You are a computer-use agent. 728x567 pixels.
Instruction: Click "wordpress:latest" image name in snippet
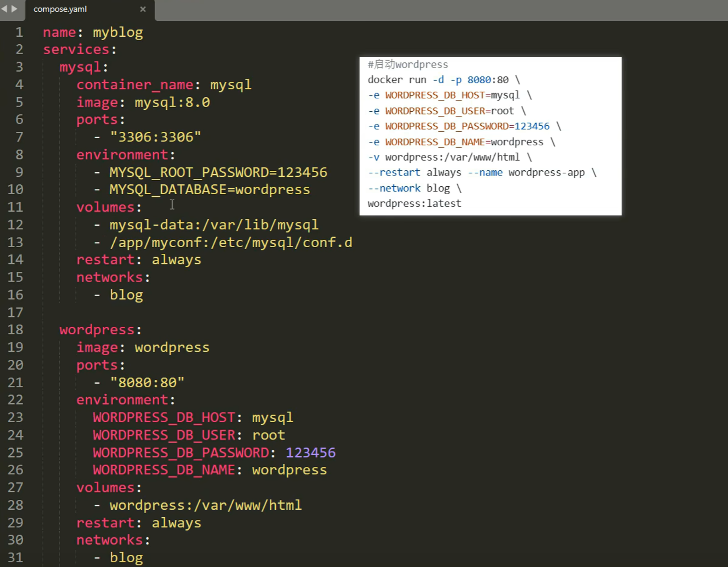[415, 203]
